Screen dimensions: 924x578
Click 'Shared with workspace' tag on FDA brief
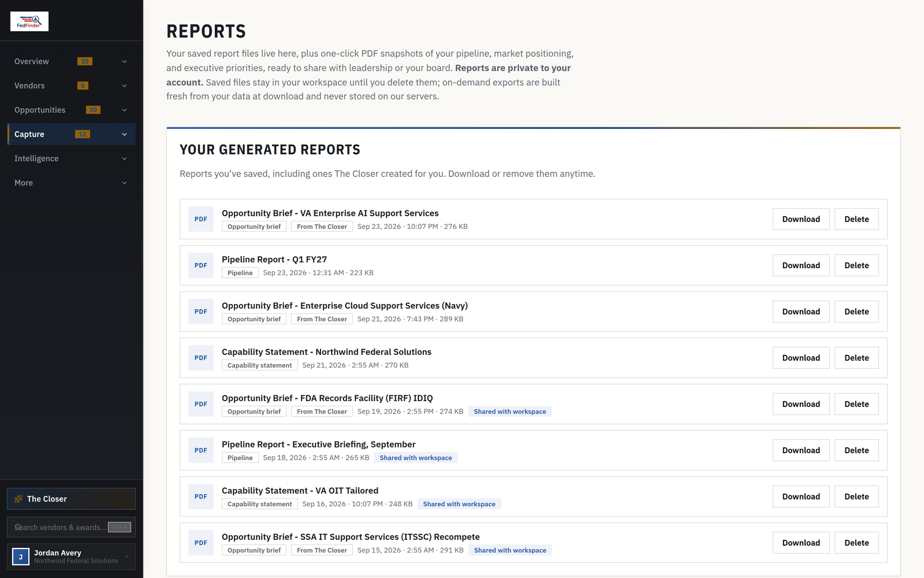tap(510, 412)
